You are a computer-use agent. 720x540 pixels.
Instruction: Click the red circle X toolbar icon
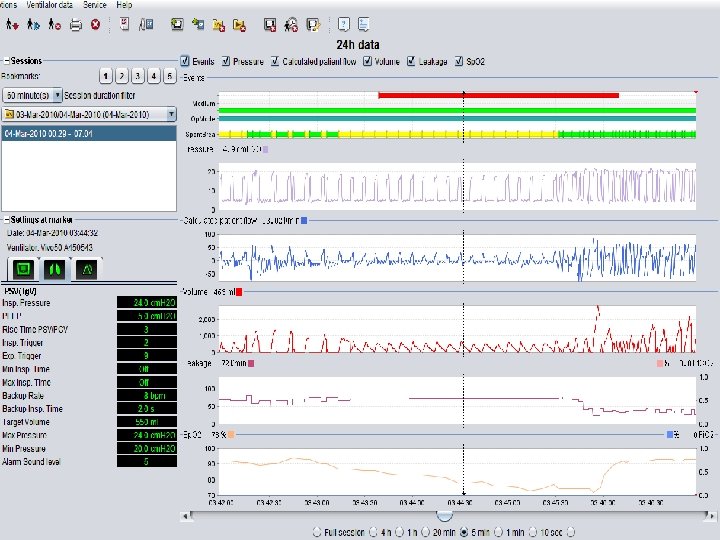(95, 24)
